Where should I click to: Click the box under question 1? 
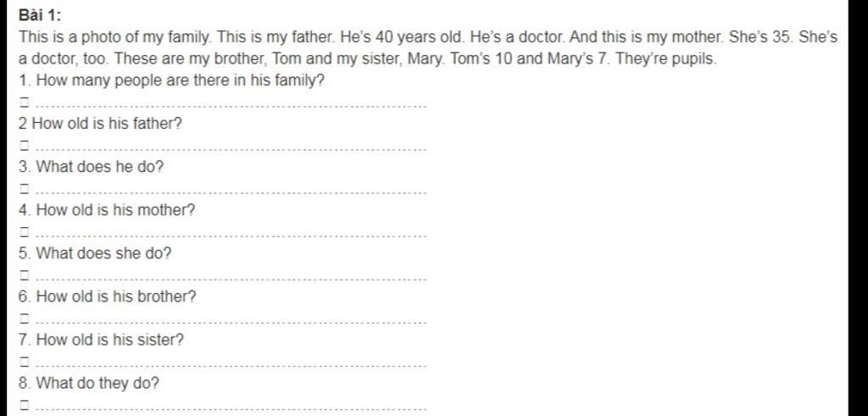(24, 103)
